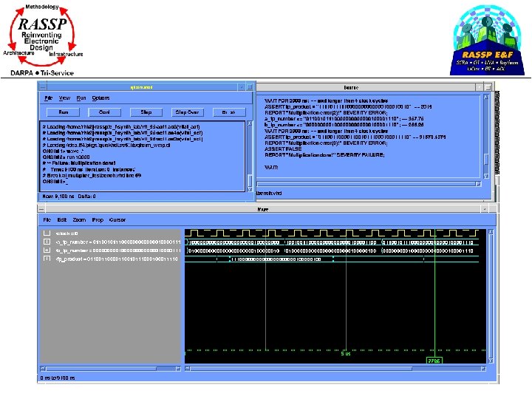Select the clock = 0 signal name
532x399 pixels.
pos(66,233)
